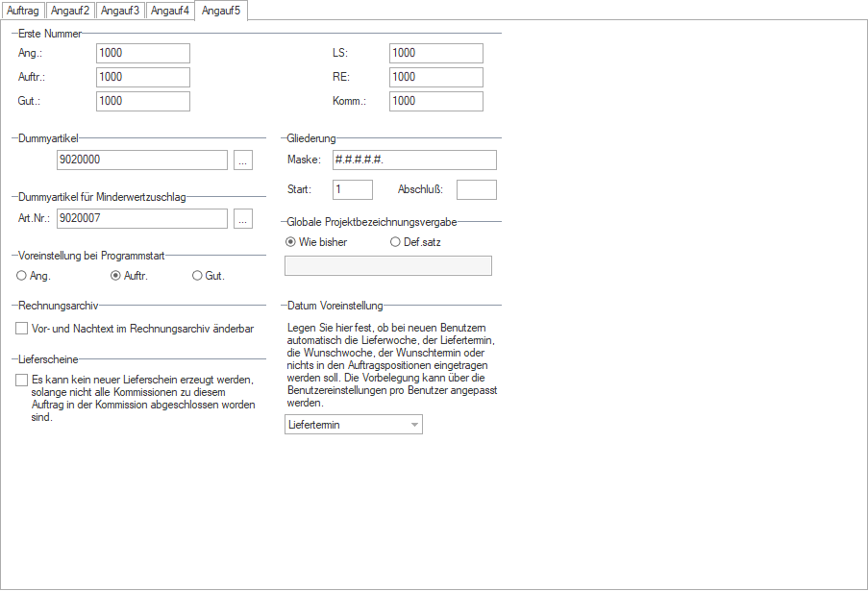Screen dimensions: 868x591
Task: Click the Dummyartikel field with 9020000
Action: [142, 160]
